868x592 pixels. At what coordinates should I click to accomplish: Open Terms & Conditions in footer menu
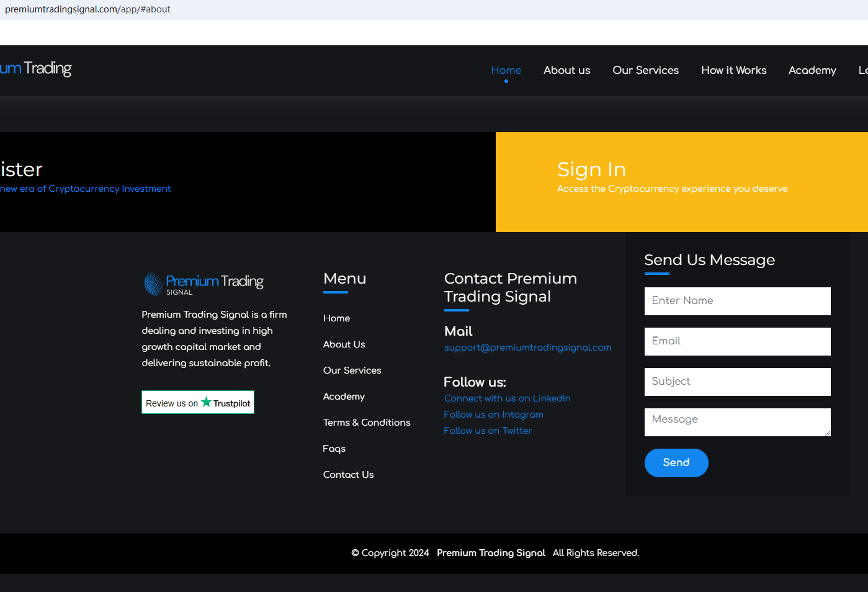click(x=367, y=423)
